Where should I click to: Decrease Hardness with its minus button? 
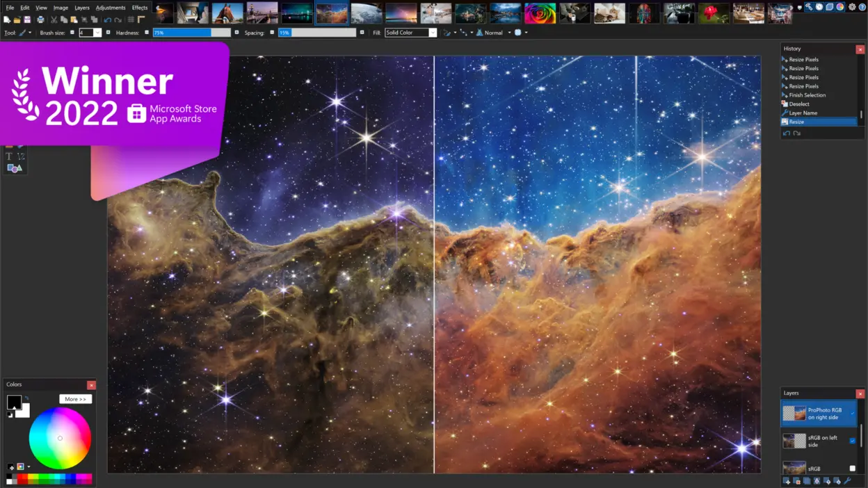(x=147, y=33)
